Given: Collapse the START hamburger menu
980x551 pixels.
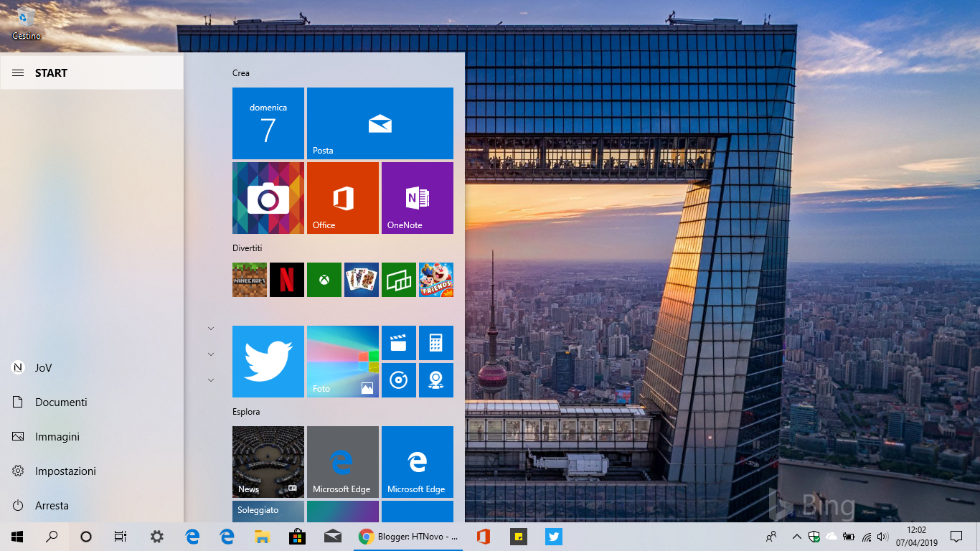Looking at the screenshot, I should 19,72.
